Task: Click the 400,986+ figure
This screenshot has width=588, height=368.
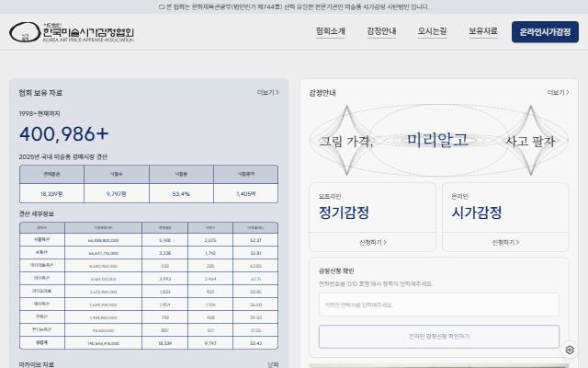Action: point(64,134)
